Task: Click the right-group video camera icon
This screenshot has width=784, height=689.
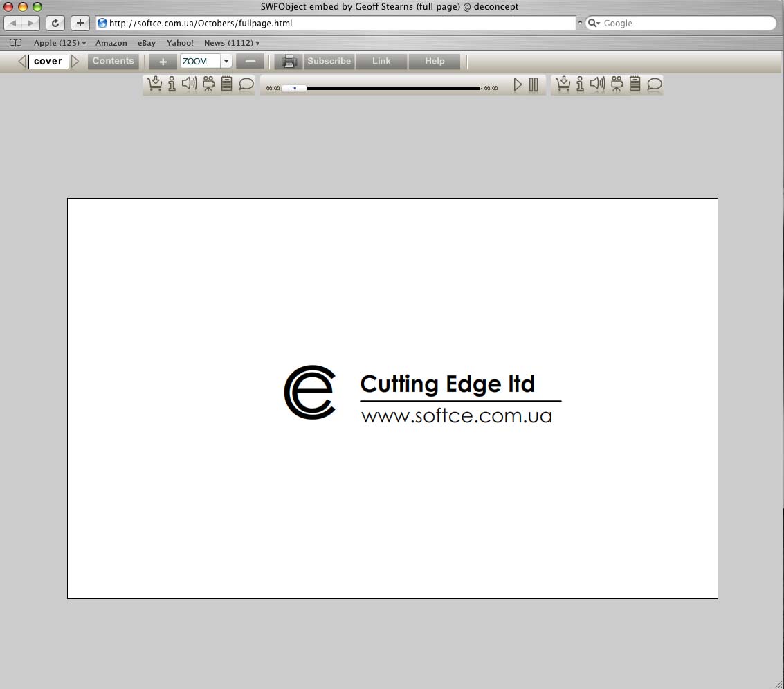Action: 617,84
